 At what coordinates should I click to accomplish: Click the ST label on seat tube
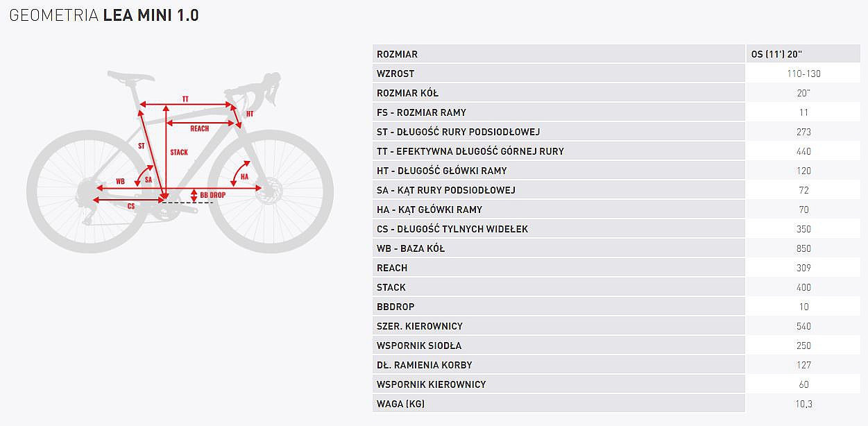pyautogui.click(x=142, y=146)
